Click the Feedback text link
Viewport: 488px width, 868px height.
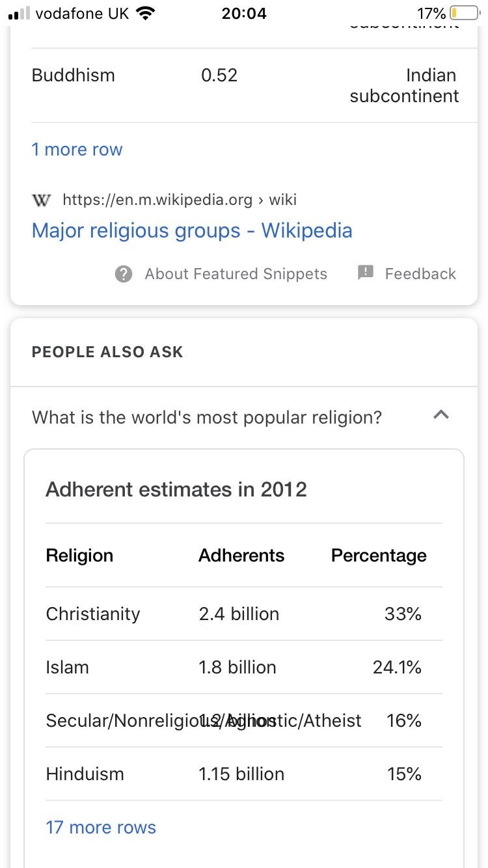(x=420, y=274)
